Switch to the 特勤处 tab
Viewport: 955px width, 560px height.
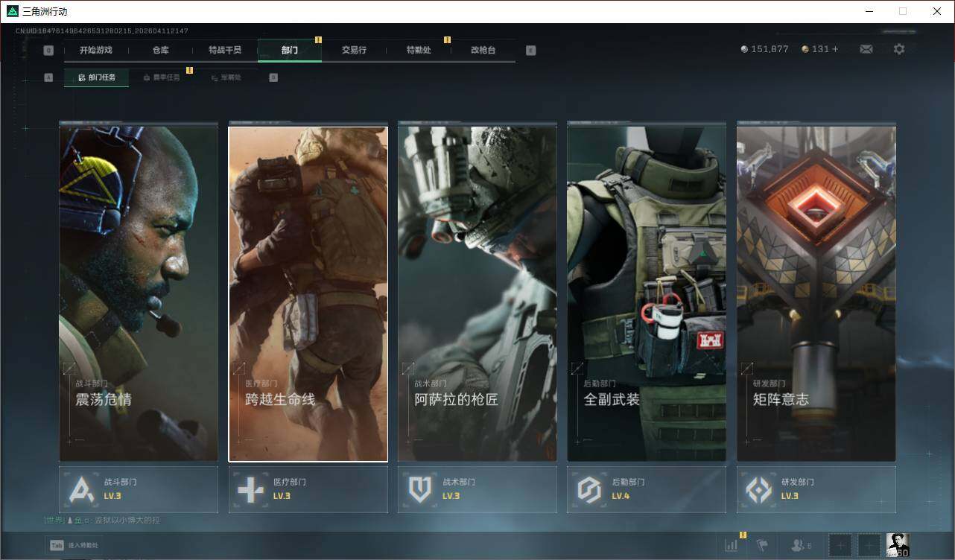coord(419,50)
